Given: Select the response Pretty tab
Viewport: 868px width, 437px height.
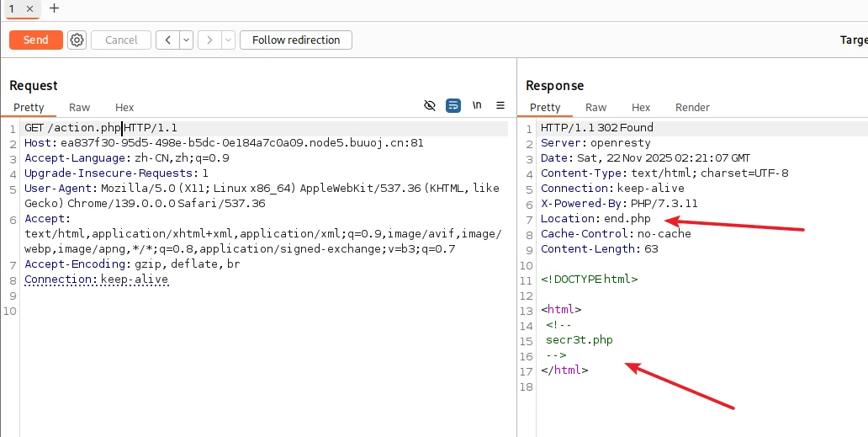Looking at the screenshot, I should click(x=545, y=107).
